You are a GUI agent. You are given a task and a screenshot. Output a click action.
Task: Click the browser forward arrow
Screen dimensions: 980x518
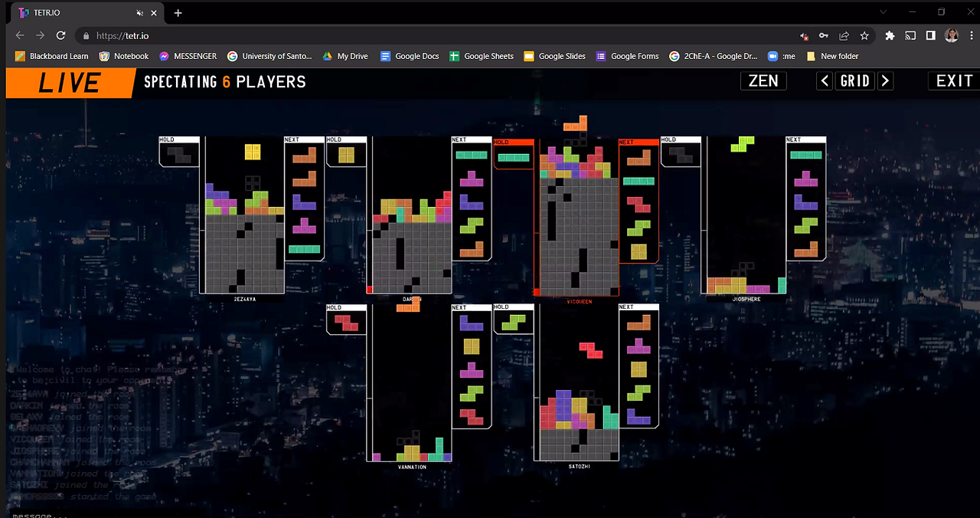coord(40,35)
